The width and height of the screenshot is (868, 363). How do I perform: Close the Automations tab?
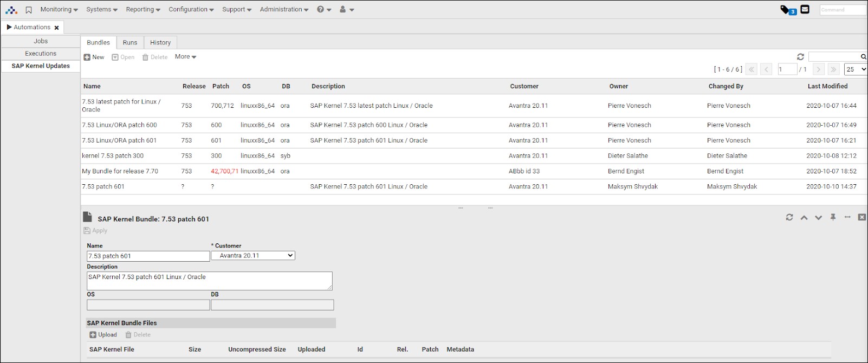point(56,28)
